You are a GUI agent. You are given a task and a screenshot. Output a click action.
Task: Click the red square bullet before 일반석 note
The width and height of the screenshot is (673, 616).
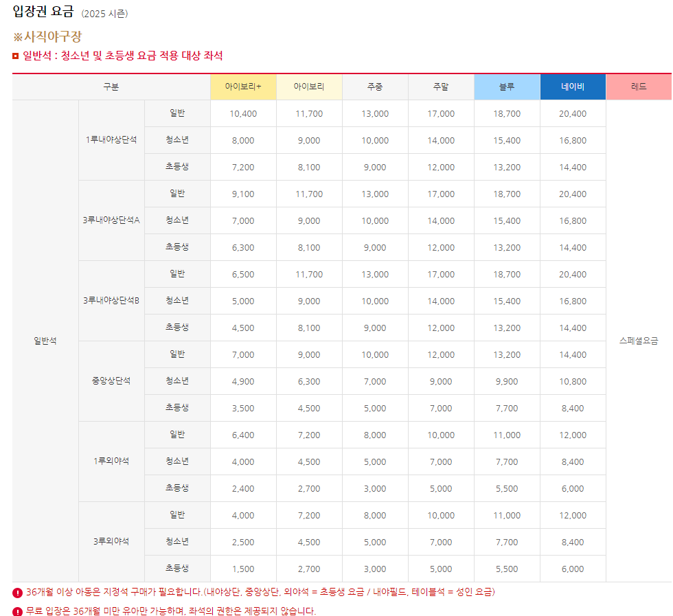tap(15, 56)
